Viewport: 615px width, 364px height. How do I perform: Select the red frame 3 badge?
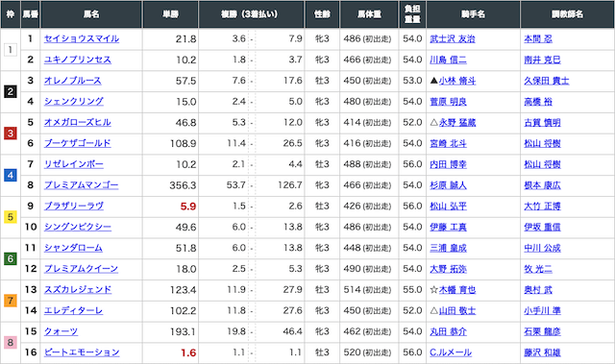(x=11, y=133)
